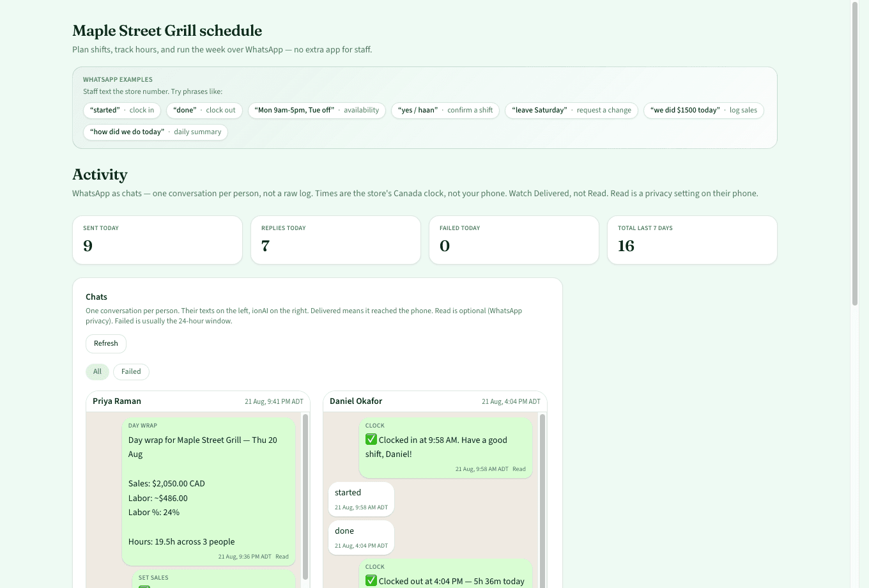869x588 pixels.
Task: Click the "started" message from Daniel
Action: [361, 499]
